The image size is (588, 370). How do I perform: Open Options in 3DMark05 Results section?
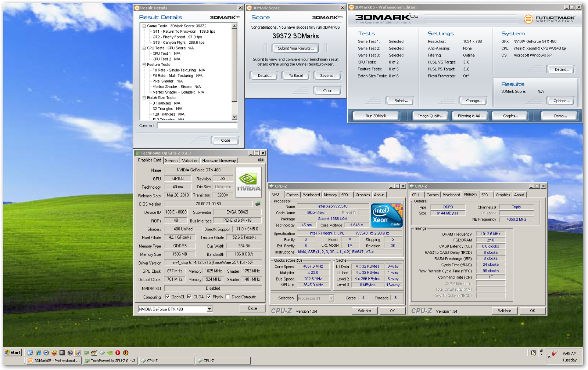(561, 101)
